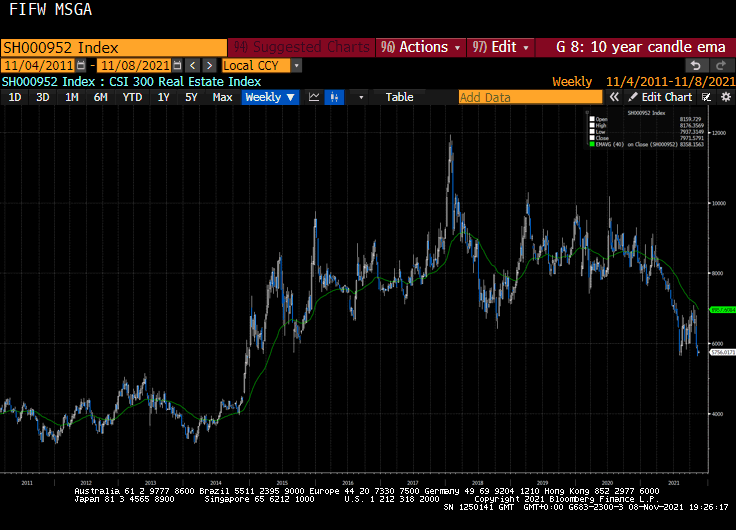Click the start date field 11/04/2011
The image size is (736, 530).
click(38, 65)
